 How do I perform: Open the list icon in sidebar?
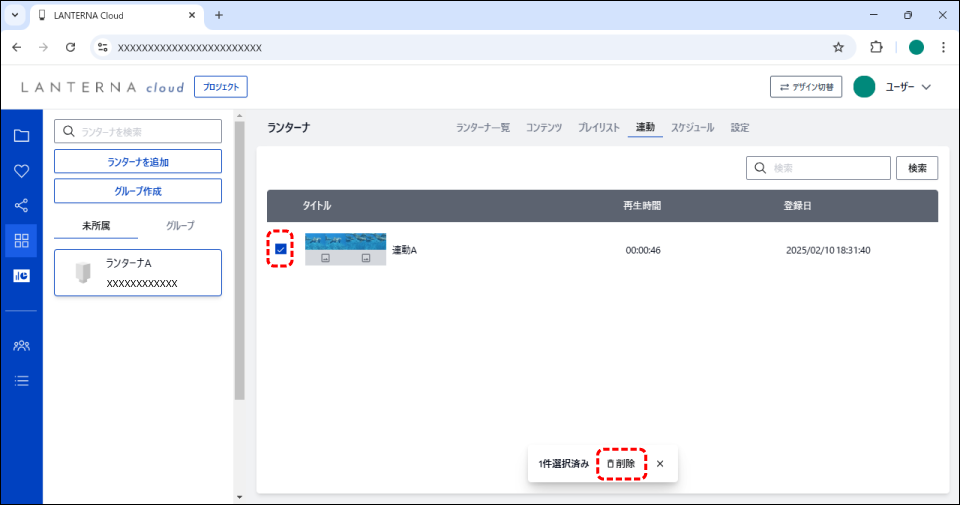point(21,380)
